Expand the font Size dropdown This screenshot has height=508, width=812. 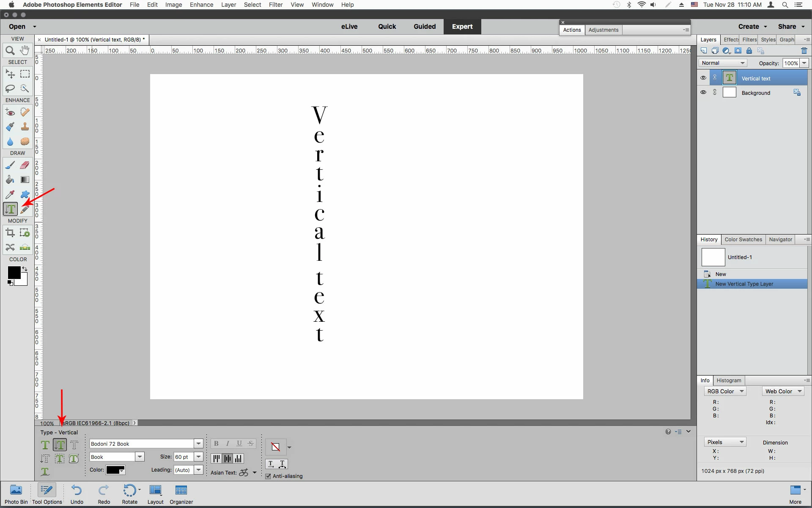[x=198, y=457]
